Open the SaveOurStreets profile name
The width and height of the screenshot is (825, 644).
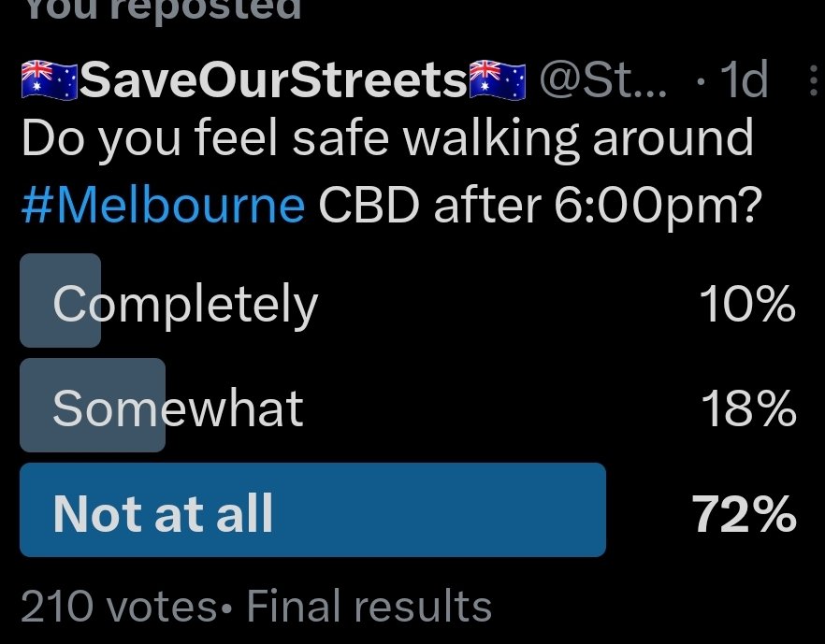point(273,82)
